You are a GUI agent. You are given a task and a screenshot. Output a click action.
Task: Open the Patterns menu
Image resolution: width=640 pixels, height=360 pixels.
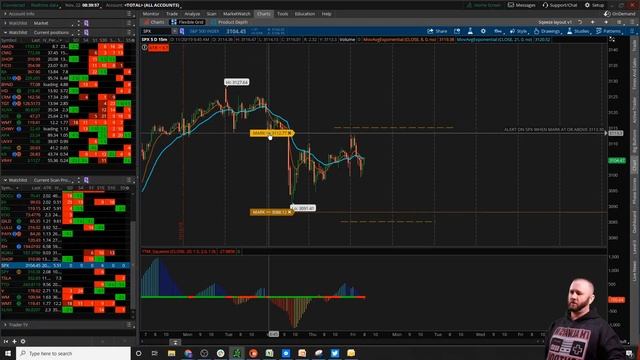pos(608,31)
